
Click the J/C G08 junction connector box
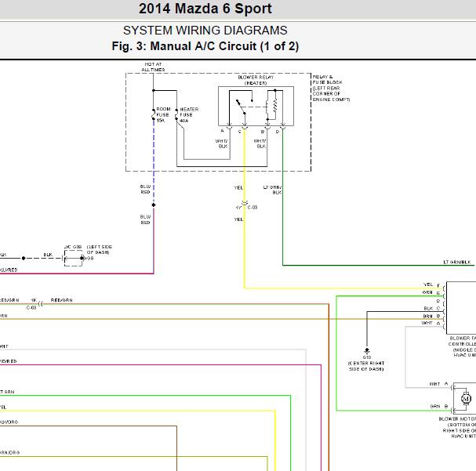click(74, 259)
